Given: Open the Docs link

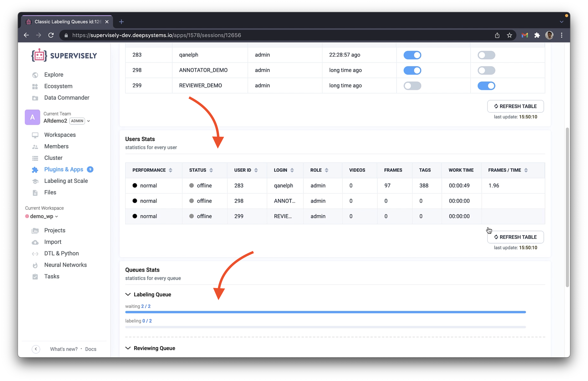Looking at the screenshot, I should coord(91,349).
